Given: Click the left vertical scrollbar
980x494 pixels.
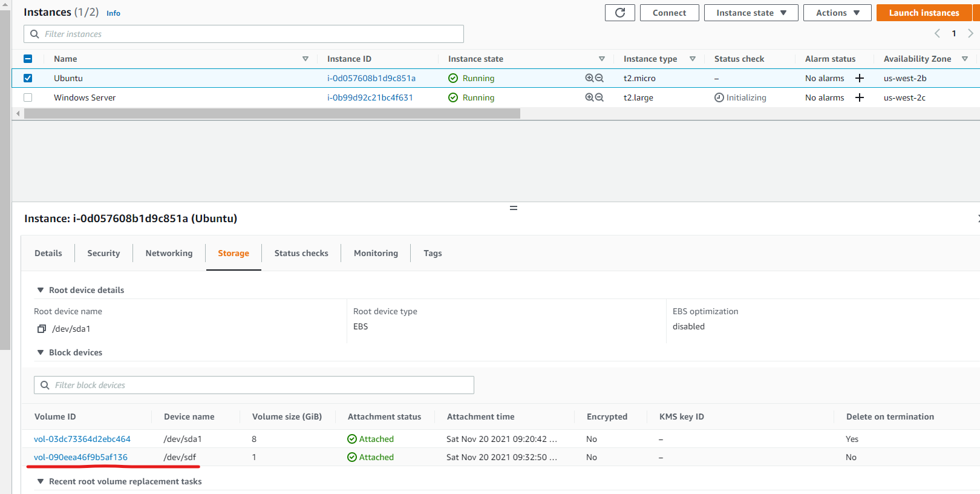Looking at the screenshot, I should tap(5, 179).
